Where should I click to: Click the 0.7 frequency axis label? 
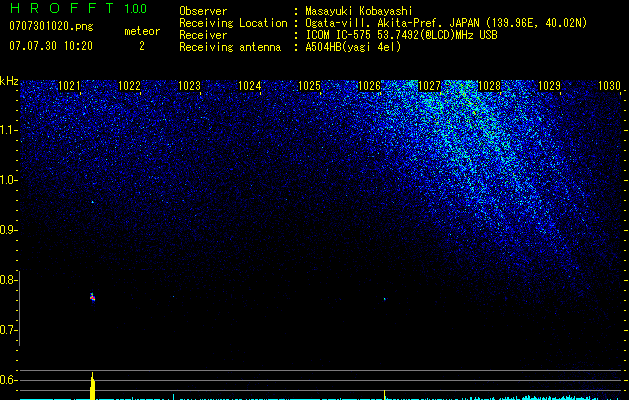tap(8, 330)
